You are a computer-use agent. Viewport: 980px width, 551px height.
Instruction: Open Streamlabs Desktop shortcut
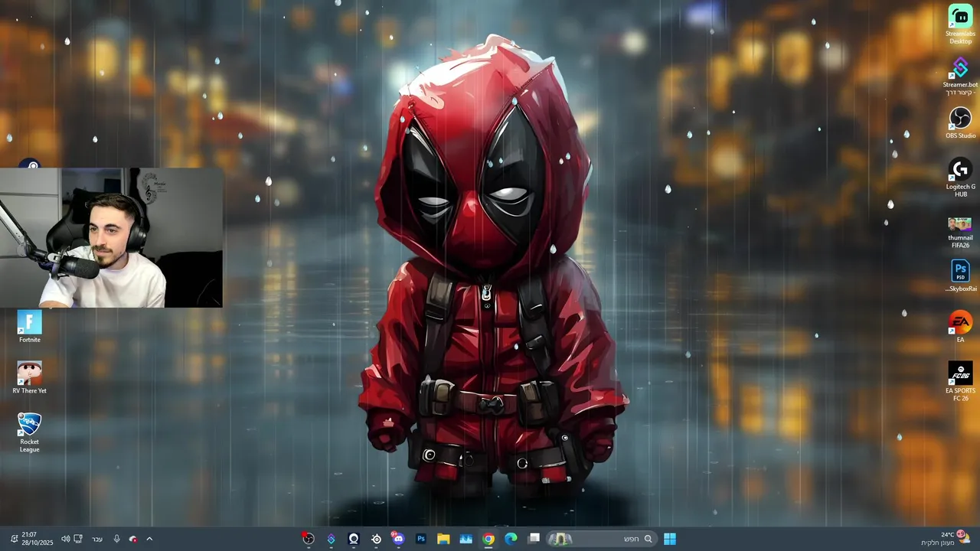(x=960, y=24)
